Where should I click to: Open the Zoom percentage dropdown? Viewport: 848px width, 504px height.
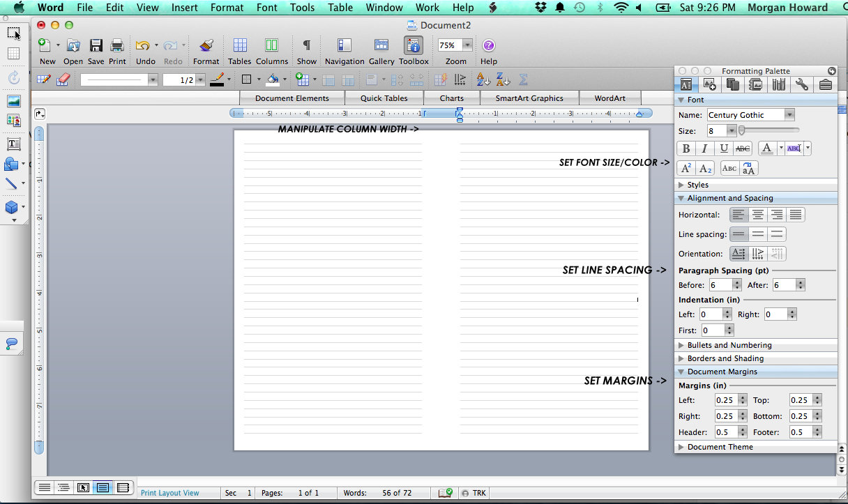pyautogui.click(x=467, y=45)
